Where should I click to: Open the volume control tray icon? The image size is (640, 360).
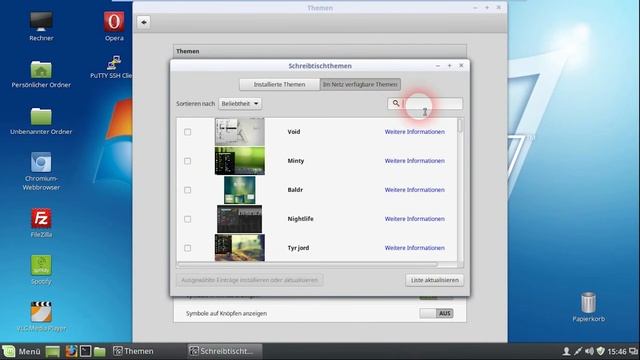coord(589,351)
